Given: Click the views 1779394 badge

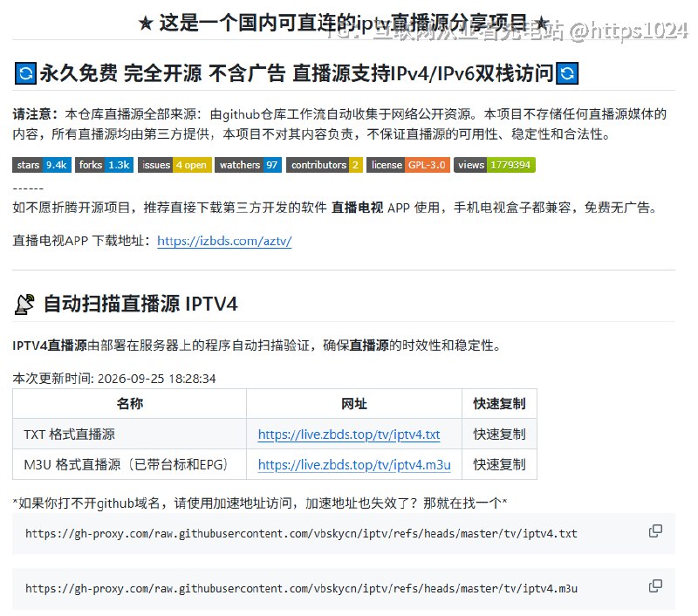Looking at the screenshot, I should point(495,165).
